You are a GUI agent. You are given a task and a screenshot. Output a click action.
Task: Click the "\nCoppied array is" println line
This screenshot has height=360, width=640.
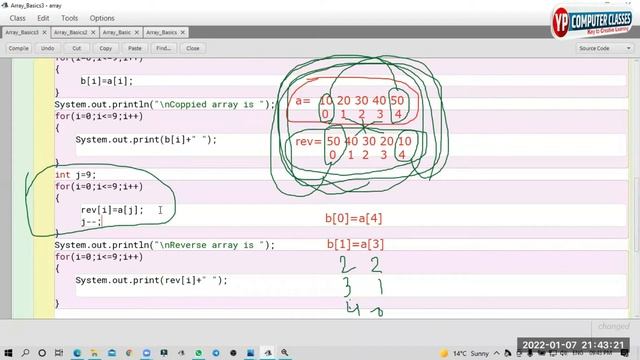pos(165,104)
